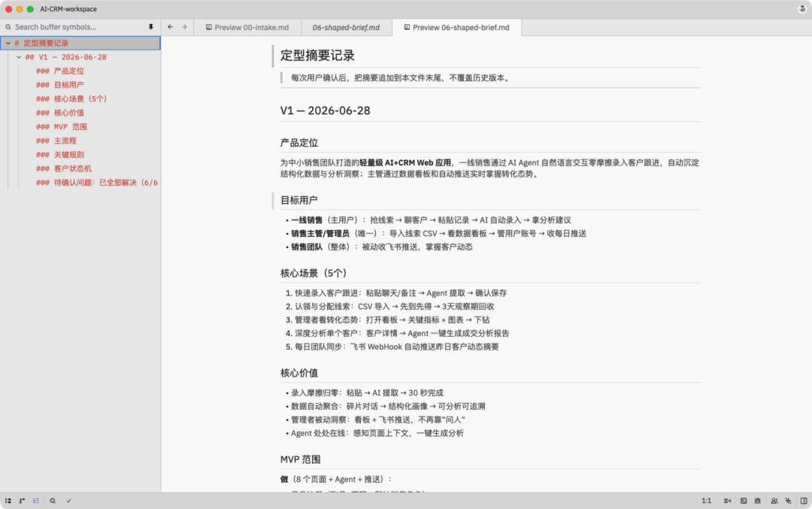Collapse the 定型摘要记录 outline node
This screenshot has height=509, width=812.
coord(8,43)
